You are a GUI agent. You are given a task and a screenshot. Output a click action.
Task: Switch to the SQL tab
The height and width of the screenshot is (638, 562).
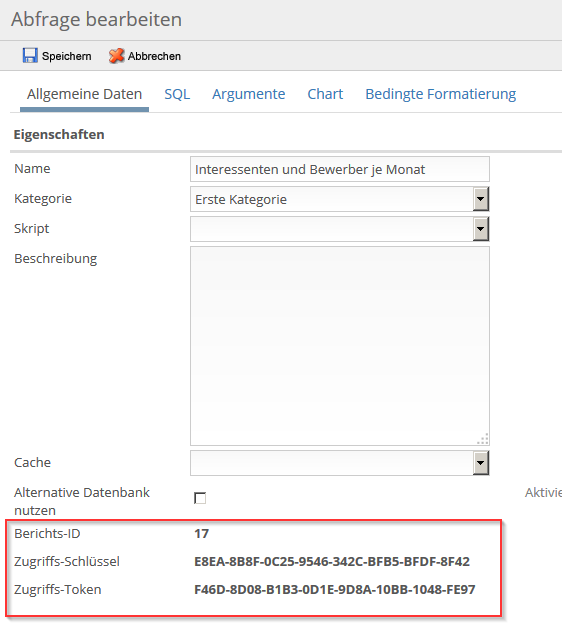point(177,94)
